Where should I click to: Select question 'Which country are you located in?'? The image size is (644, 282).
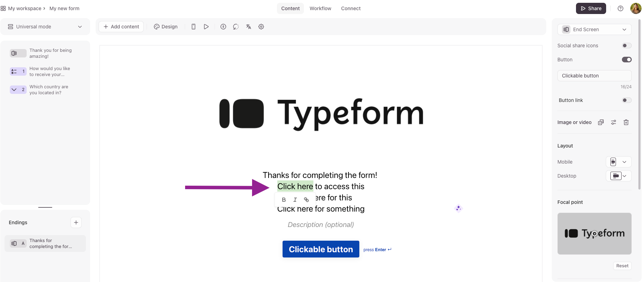coord(46,90)
